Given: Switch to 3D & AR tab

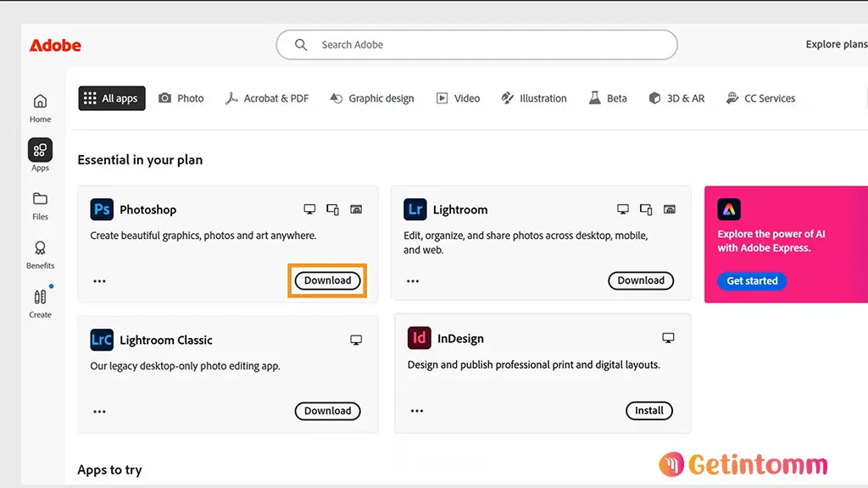Looking at the screenshot, I should [x=676, y=98].
